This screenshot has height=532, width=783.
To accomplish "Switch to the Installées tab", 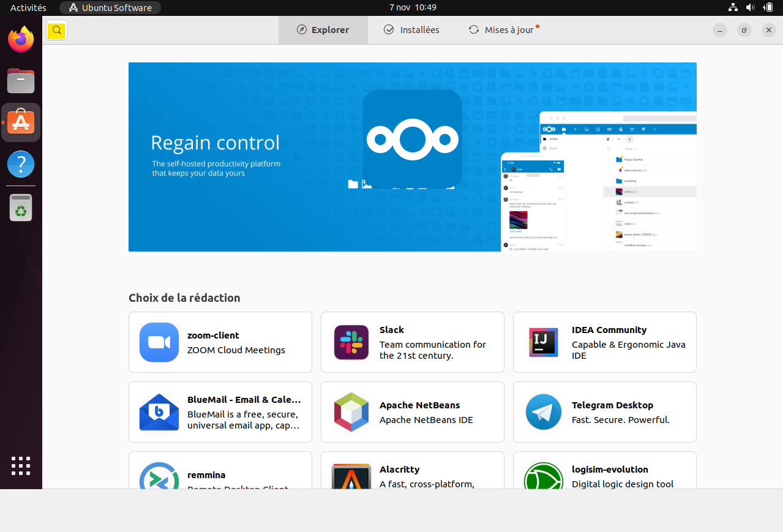I will (411, 30).
